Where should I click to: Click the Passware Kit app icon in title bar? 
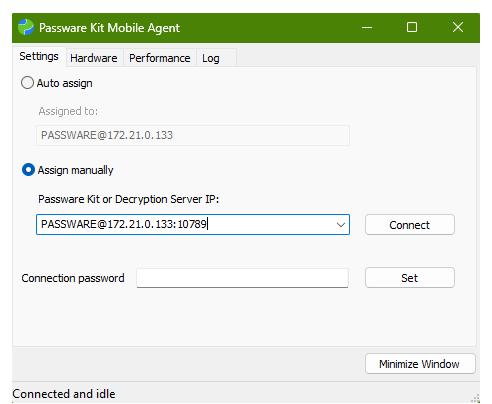tap(26, 27)
